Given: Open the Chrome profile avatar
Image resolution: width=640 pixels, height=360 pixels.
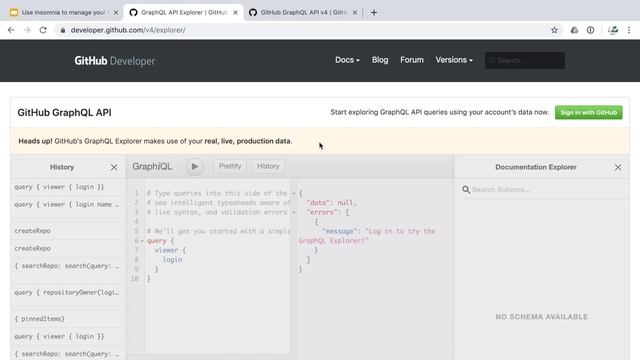Looking at the screenshot, I should point(613,30).
